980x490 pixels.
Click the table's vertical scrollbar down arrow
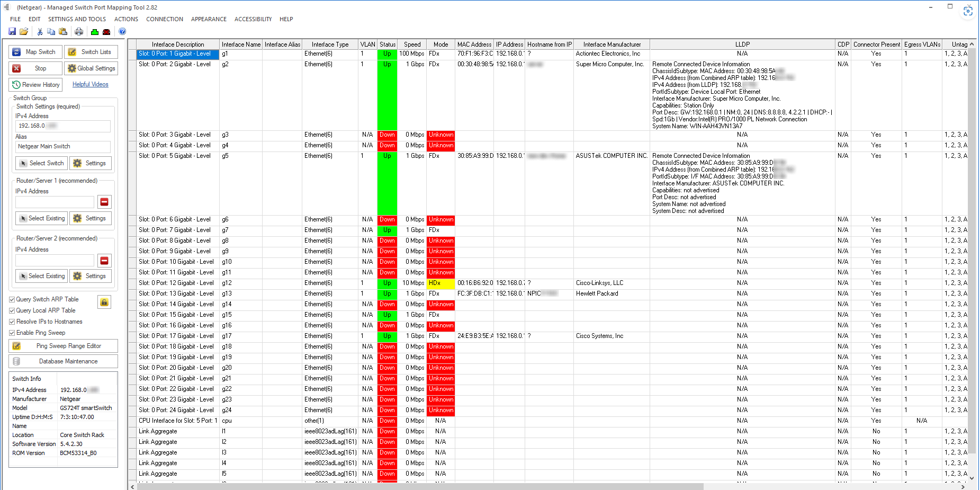point(972,478)
